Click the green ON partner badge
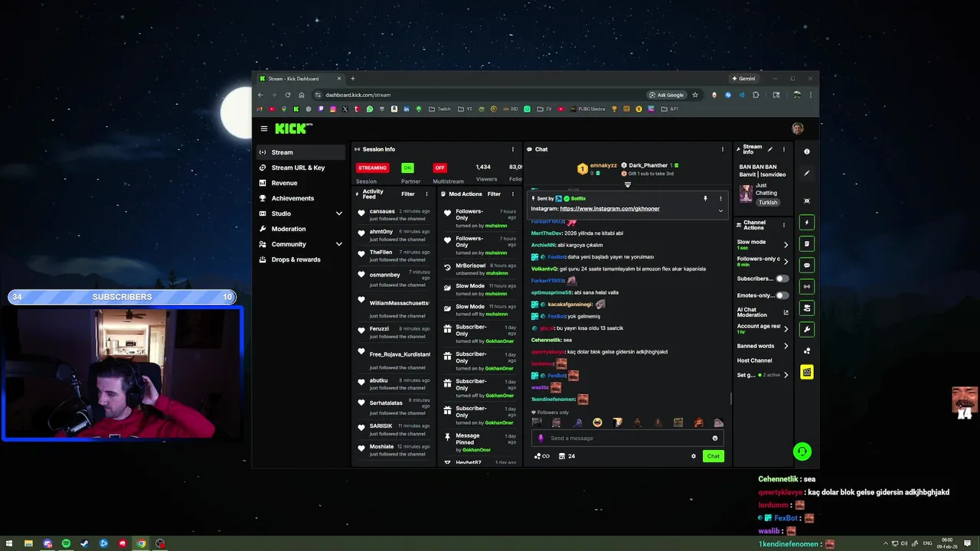 click(x=407, y=168)
